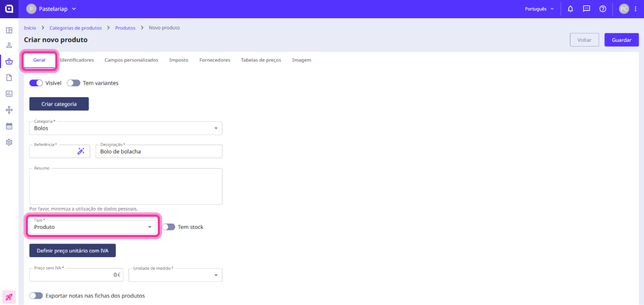Switch to the Fornecedores tab
Viewport: 644px width, 305px height.
point(215,60)
